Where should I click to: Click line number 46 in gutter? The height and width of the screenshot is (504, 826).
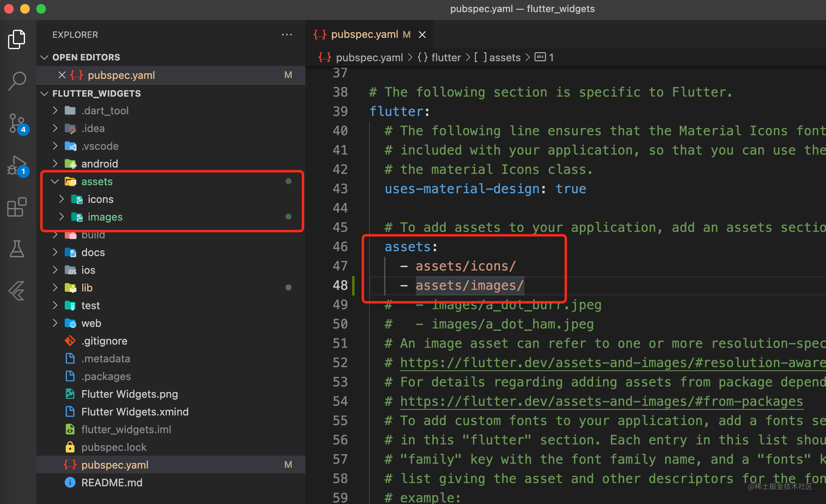pyautogui.click(x=340, y=247)
